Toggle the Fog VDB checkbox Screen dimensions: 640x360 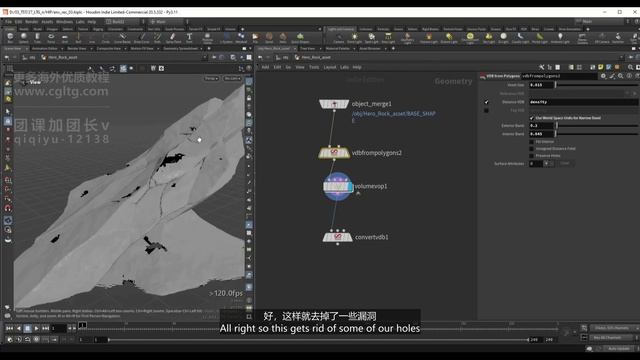(x=486, y=111)
